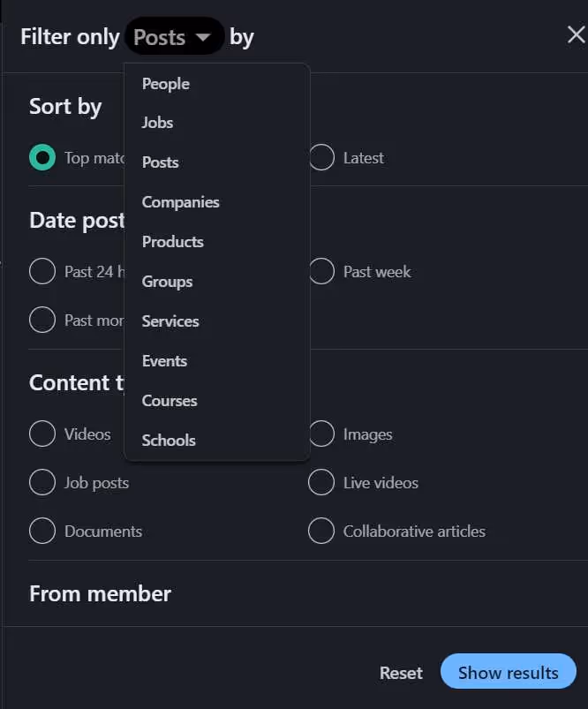The width and height of the screenshot is (588, 709).
Task: Select People from the filter dropdown
Action: (165, 84)
